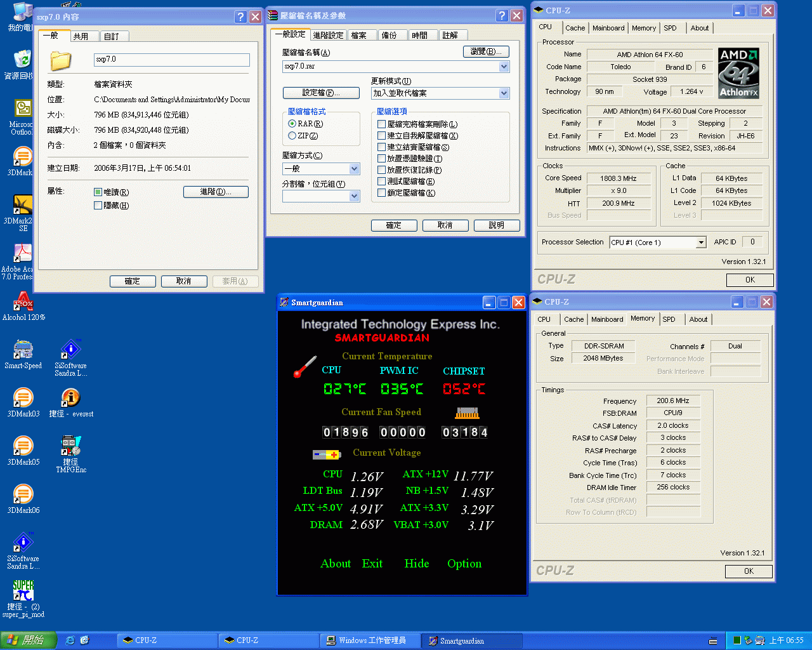This screenshot has width=812, height=650.
Task: Open SPD tab in lower CPU-Z window
Action: [x=669, y=319]
